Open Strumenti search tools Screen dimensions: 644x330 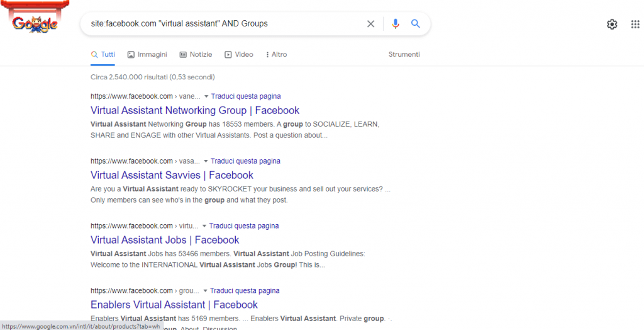click(404, 54)
